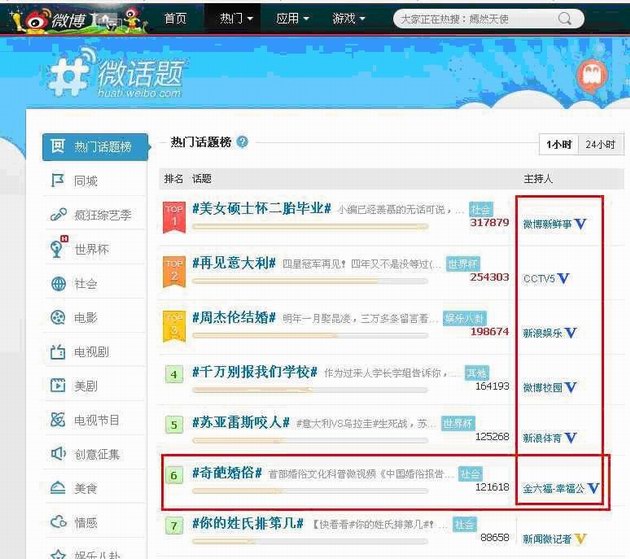Open topic #苏亚雷斯咬人#
Viewport: 630px width, 559px height.
[241, 422]
